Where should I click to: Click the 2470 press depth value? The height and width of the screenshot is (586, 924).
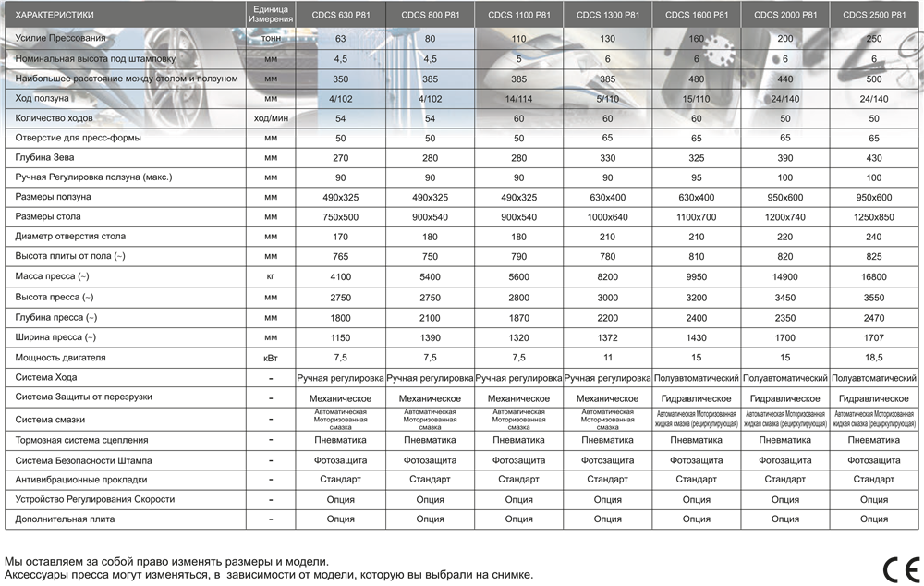click(x=874, y=318)
